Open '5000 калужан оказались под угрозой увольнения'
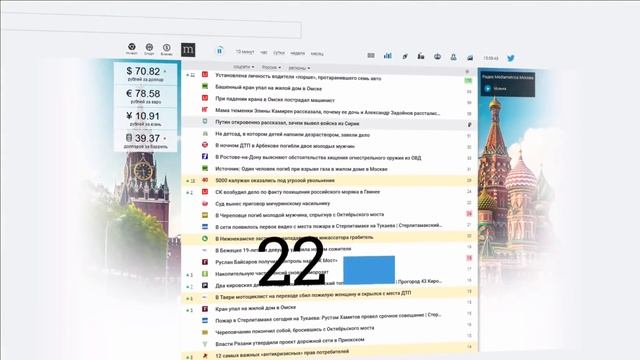This screenshot has height=360, width=640. (x=275, y=180)
